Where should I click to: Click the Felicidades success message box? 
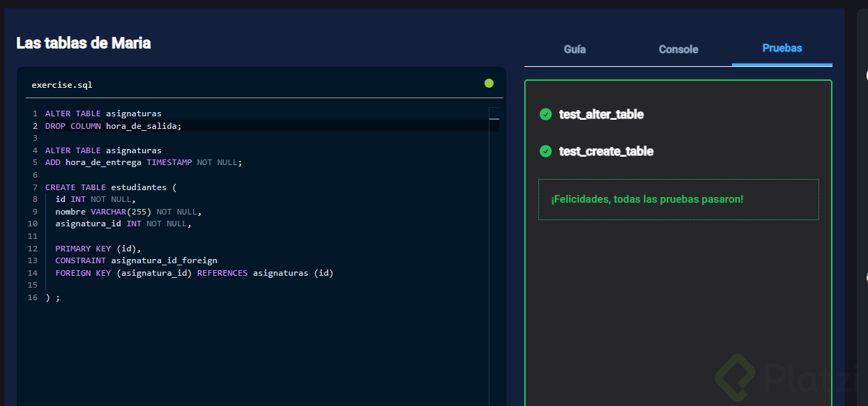coord(678,200)
